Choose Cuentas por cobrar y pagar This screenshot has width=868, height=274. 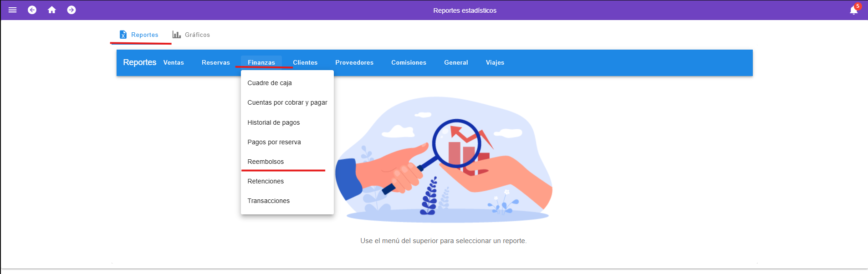point(287,102)
